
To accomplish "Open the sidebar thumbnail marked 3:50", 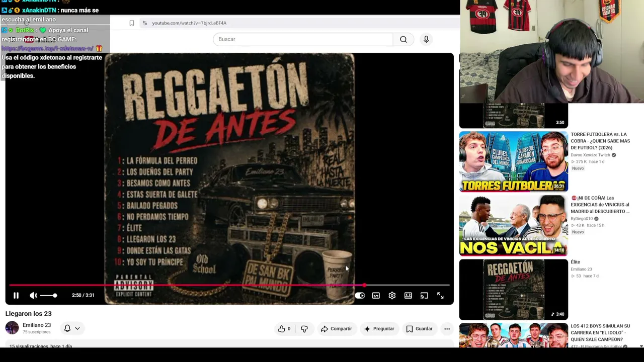I will [x=513, y=116].
